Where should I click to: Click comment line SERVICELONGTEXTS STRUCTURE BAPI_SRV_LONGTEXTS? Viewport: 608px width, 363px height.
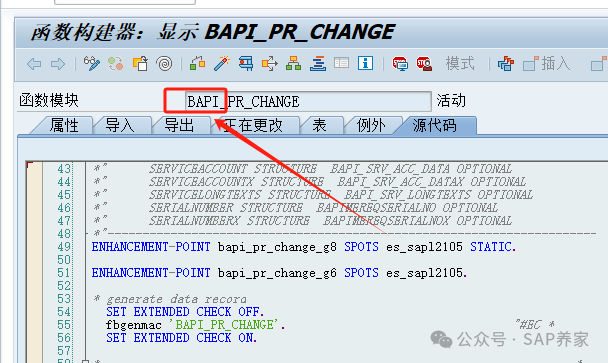pyautogui.click(x=313, y=195)
